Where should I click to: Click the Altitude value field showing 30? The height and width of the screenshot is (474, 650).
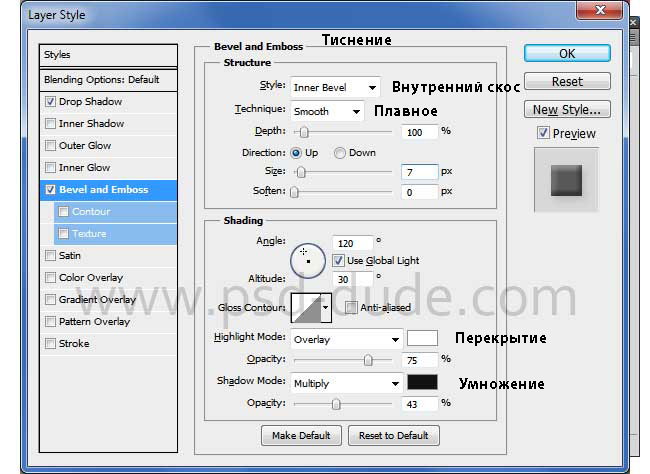(x=352, y=279)
